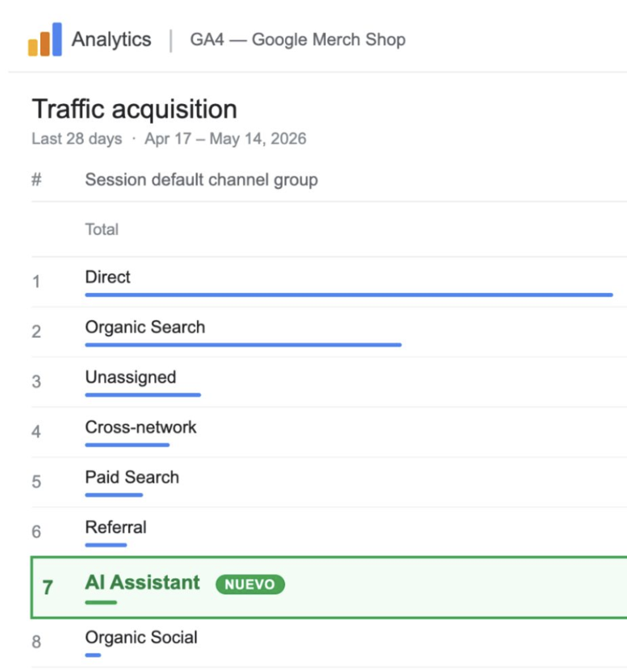Viewport: 627px width, 672px height.
Task: Click the Traffic acquisition report title
Action: coord(134,109)
